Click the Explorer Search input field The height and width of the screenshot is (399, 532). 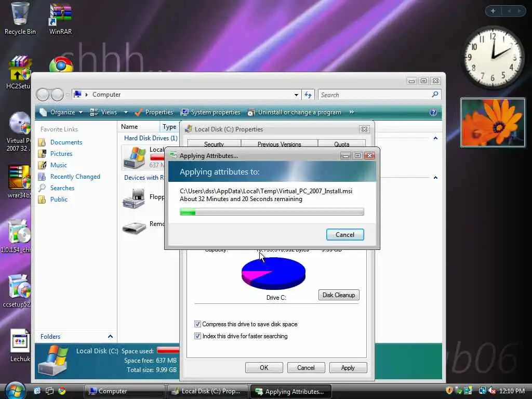pos(375,95)
